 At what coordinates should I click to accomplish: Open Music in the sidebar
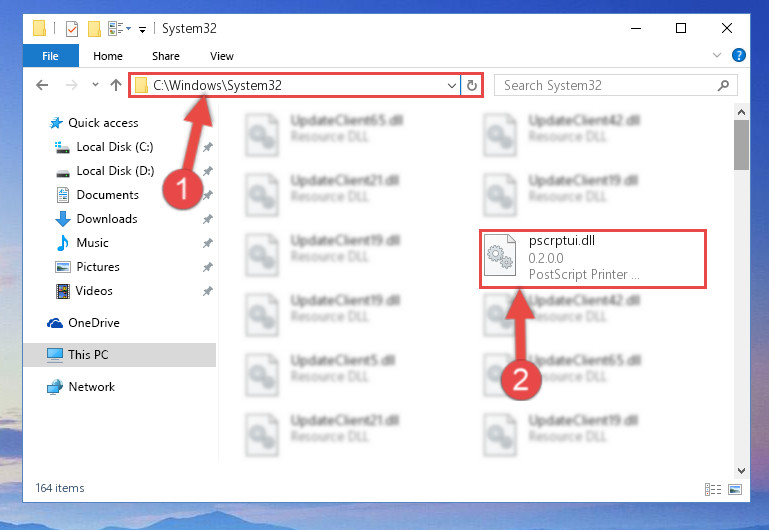click(x=92, y=243)
